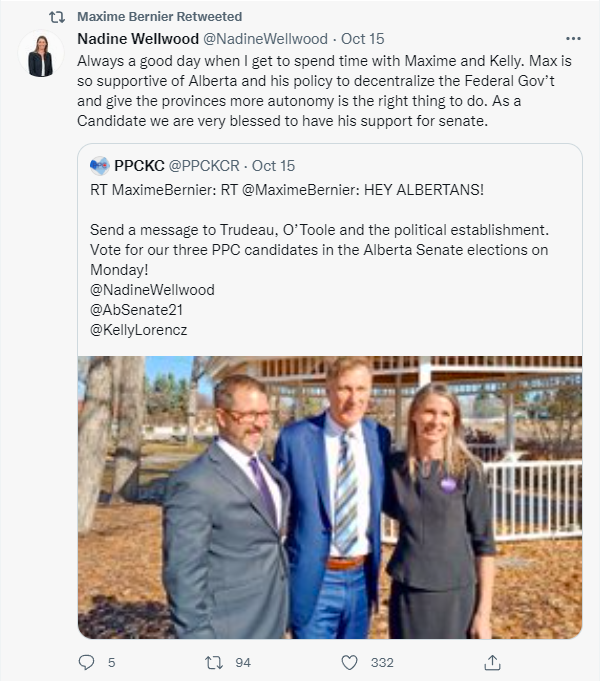Click the Oct 15 timestamp on main tweet
The image size is (600, 681).
(362, 39)
